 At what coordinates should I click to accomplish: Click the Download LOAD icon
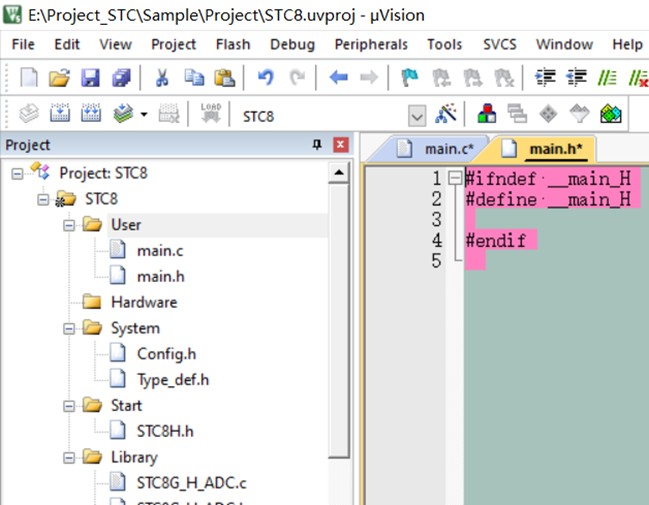[211, 113]
